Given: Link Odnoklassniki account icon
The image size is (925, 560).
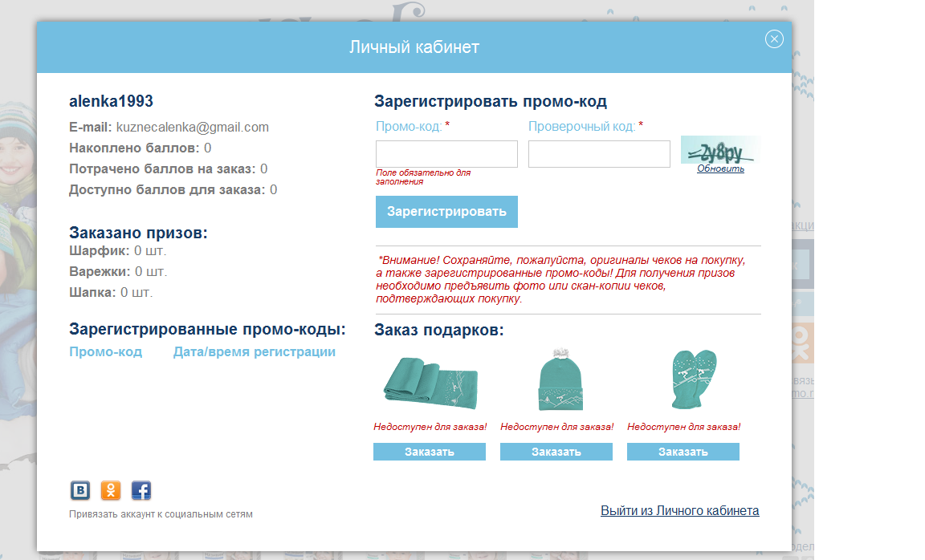Looking at the screenshot, I should (110, 490).
